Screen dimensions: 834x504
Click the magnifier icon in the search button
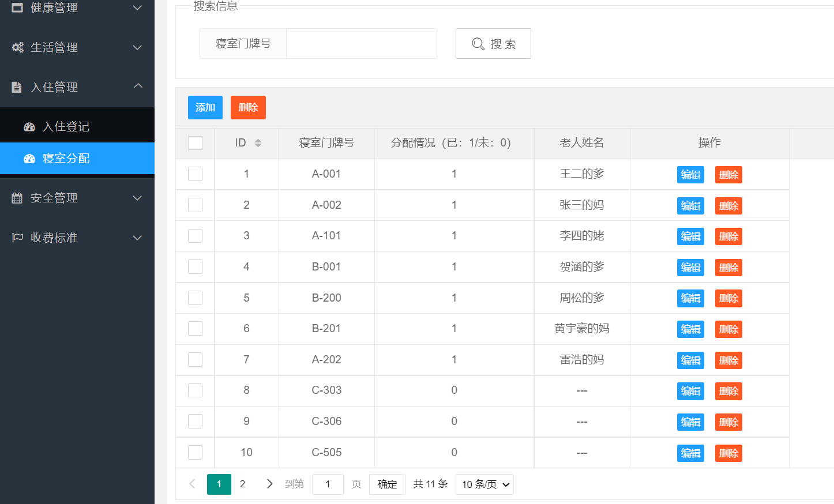pyautogui.click(x=478, y=44)
